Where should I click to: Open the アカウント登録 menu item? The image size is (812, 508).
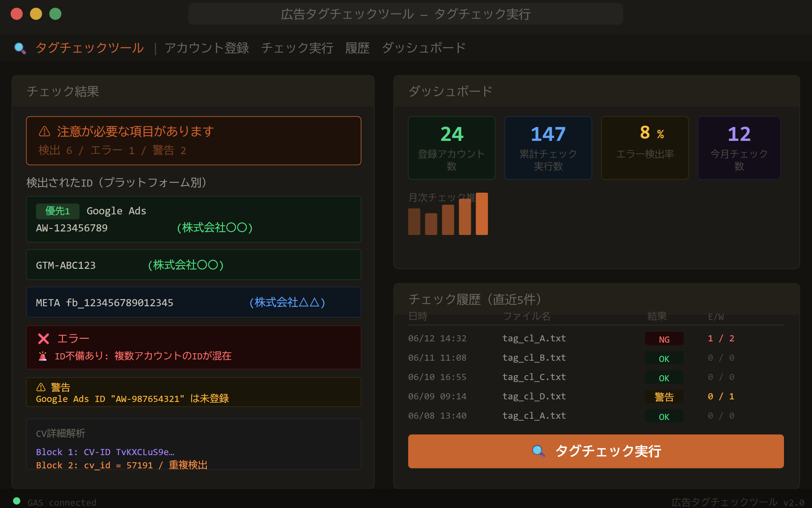point(207,48)
